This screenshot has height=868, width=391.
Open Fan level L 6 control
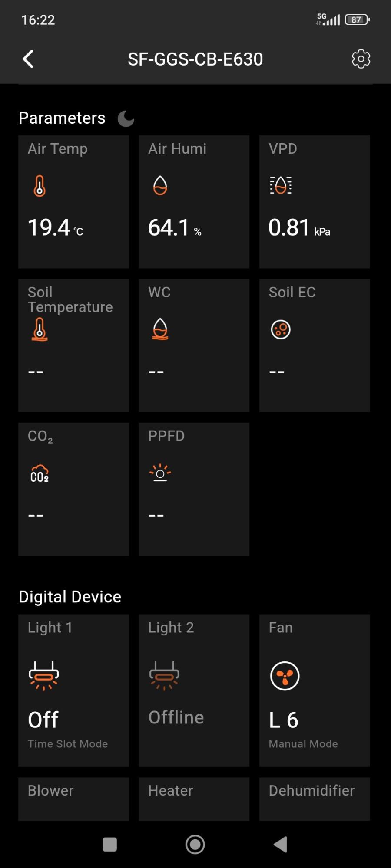click(x=315, y=690)
